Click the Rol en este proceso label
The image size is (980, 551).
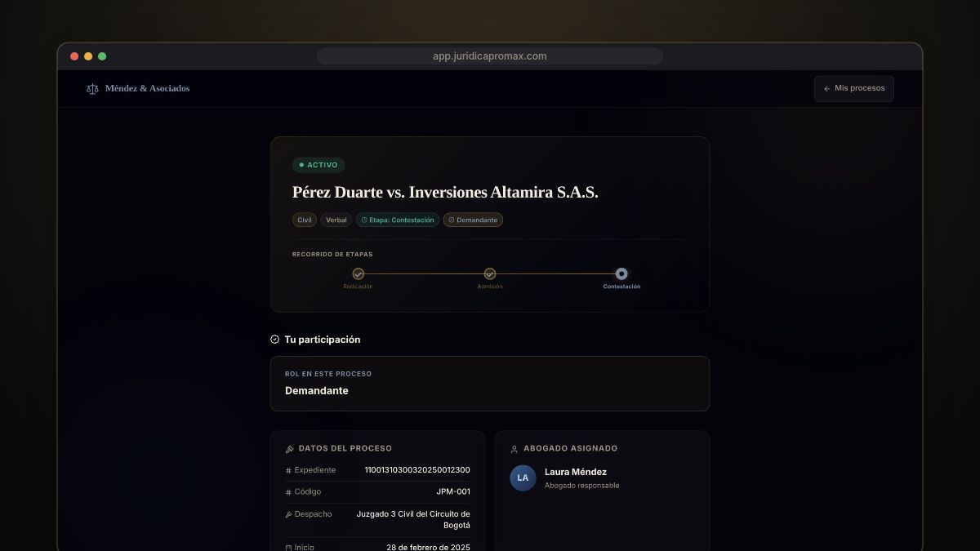[328, 374]
